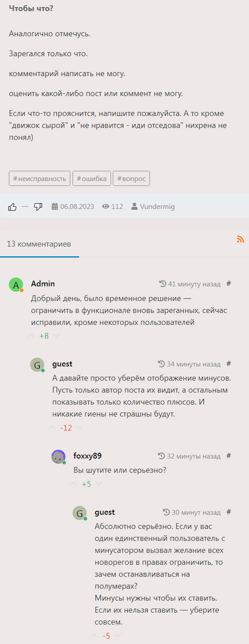The image size is (249, 644).
Task: Open the foxxy89 avatar
Action: point(59,457)
